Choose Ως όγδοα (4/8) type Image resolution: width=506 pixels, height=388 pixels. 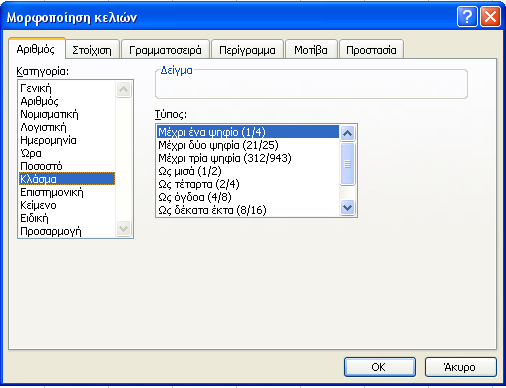tap(248, 197)
